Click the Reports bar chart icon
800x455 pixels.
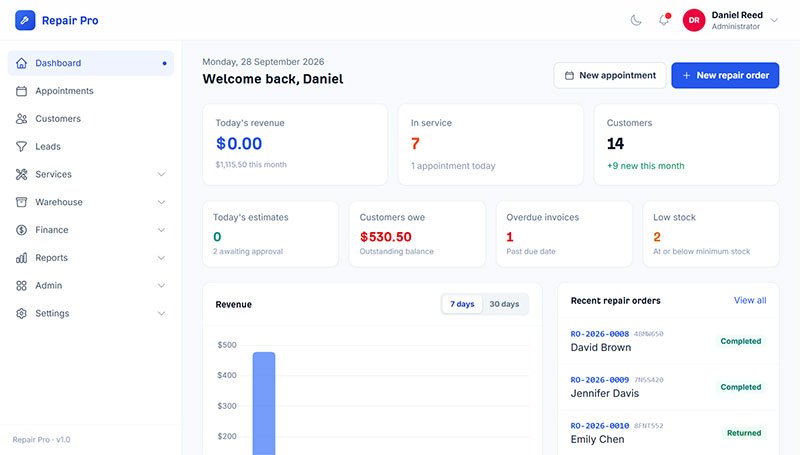click(x=21, y=258)
